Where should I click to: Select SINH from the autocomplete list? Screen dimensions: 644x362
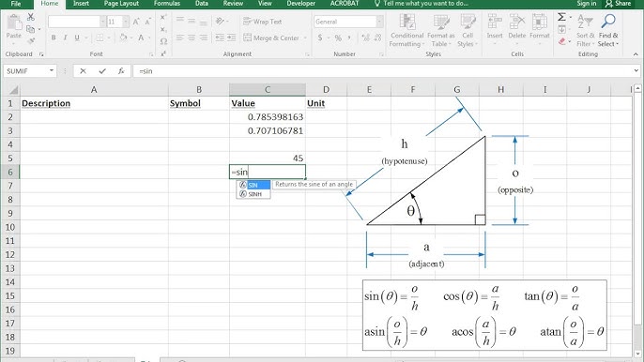coord(253,194)
